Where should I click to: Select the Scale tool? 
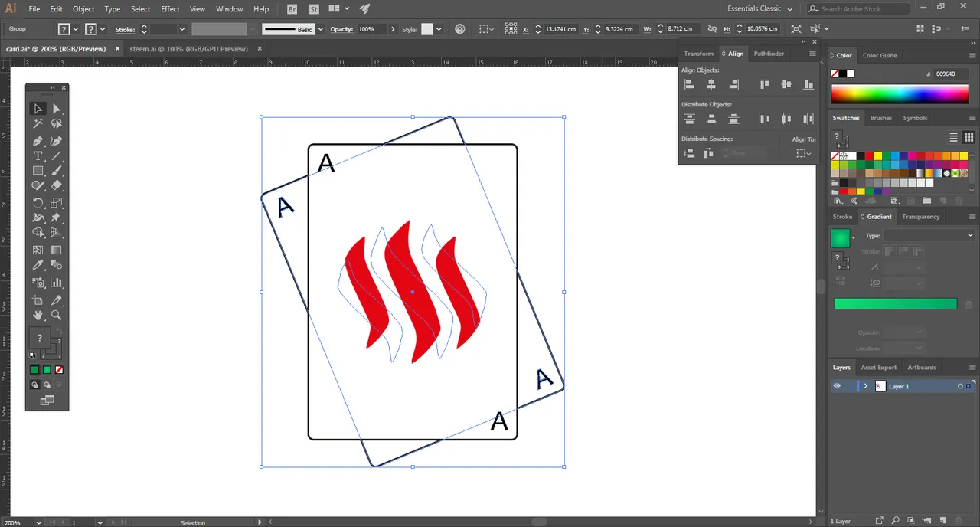click(57, 203)
